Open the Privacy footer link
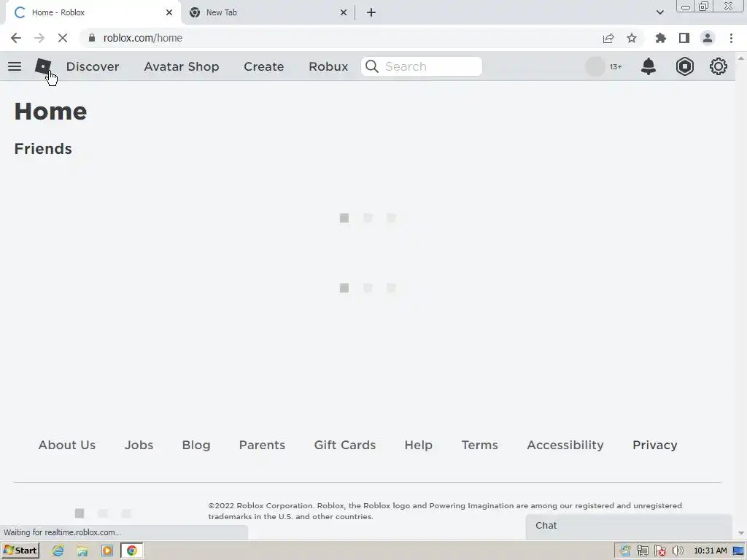Screen dimensions: 747x560 654,445
